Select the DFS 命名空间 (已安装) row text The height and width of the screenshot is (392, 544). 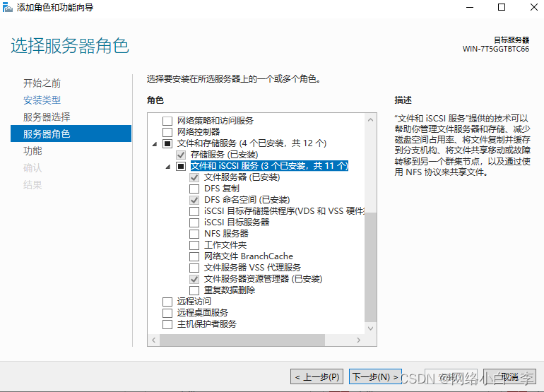[247, 200]
